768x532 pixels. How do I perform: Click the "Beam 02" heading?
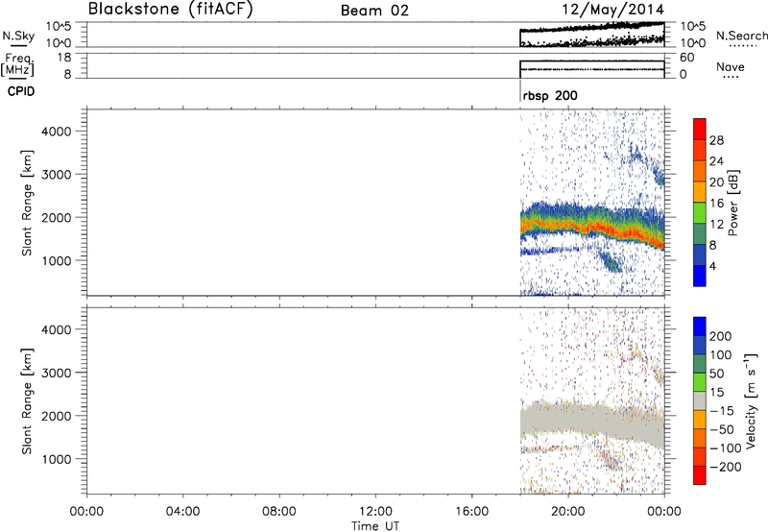(x=374, y=11)
